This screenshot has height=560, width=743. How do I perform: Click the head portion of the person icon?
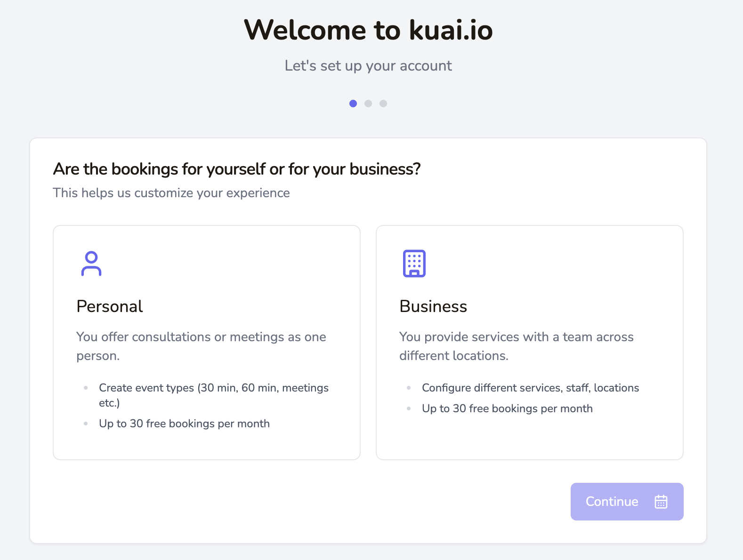[91, 257]
